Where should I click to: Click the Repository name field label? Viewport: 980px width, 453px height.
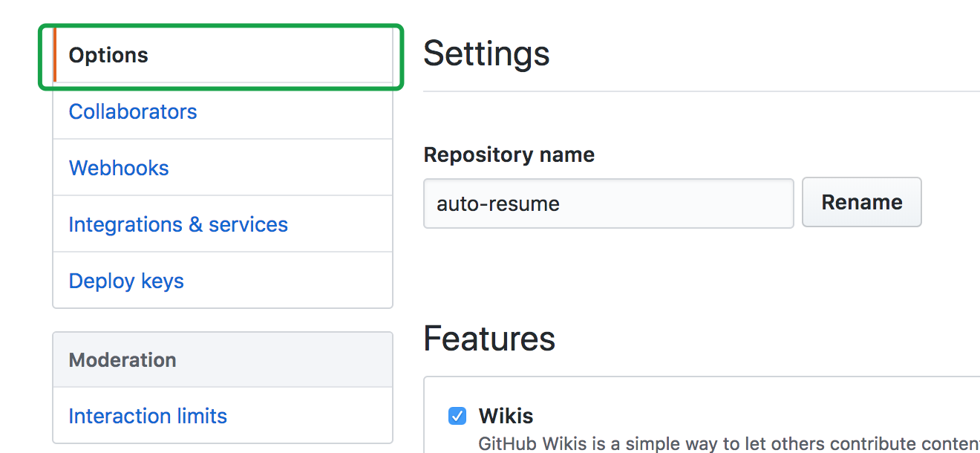(x=509, y=154)
